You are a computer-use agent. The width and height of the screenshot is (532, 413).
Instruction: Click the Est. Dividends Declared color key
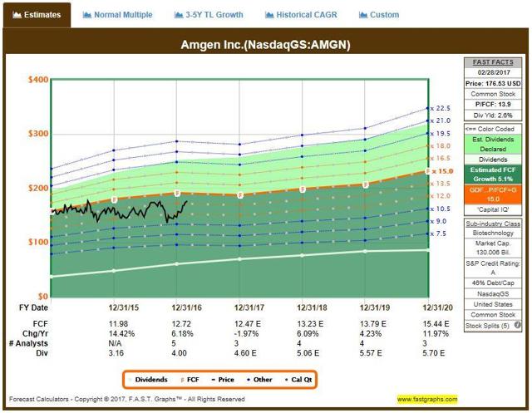(493, 144)
